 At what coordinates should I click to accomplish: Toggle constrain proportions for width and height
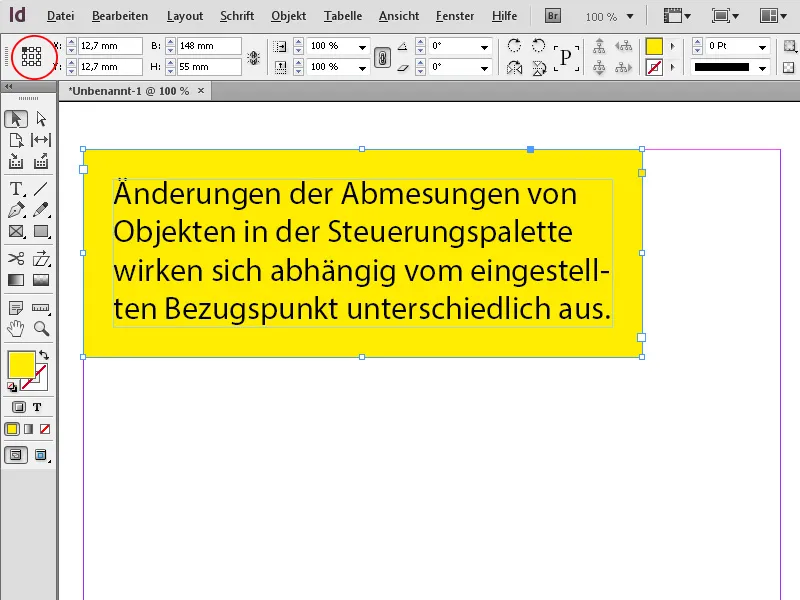(254, 57)
